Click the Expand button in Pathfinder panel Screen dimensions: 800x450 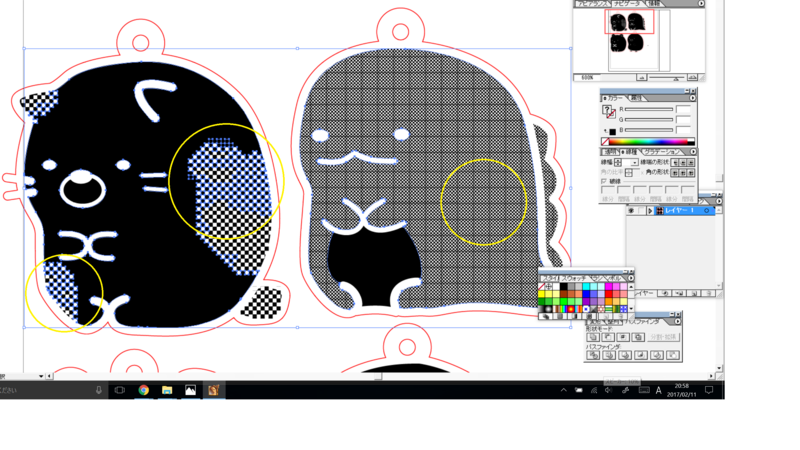(x=664, y=337)
